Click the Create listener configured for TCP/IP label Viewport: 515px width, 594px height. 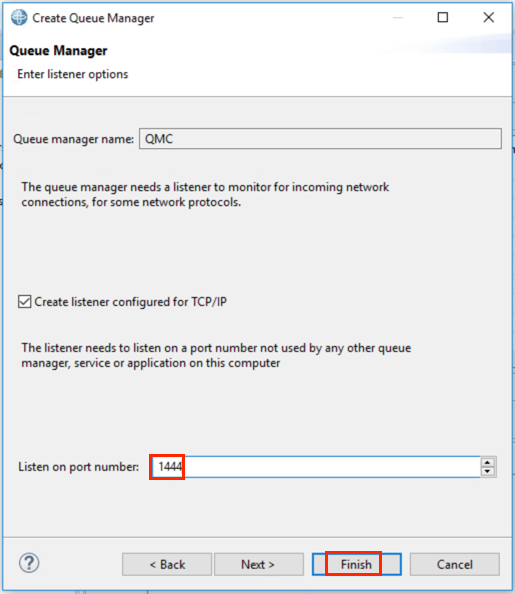[131, 302]
